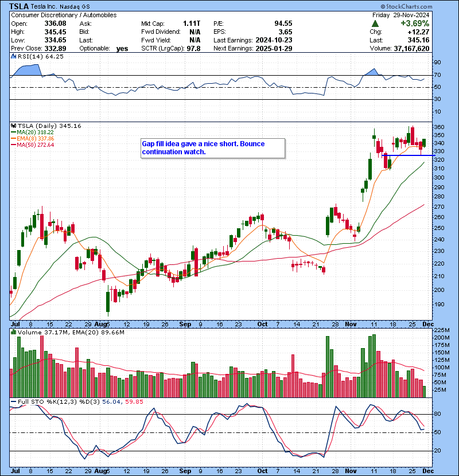Click the 'MA(50) 272.64' legend text
The height and width of the screenshot is (476, 459).
[x=35, y=145]
